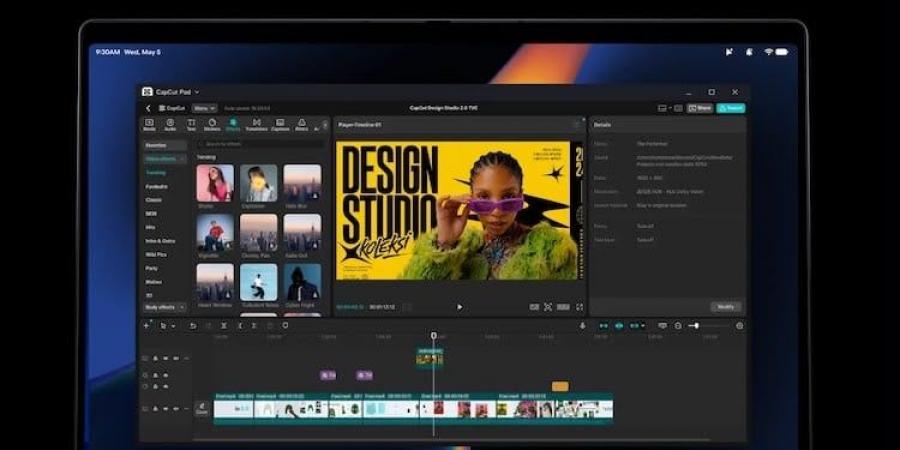Open the Transitions tab
This screenshot has width=900, height=450.
pos(257,125)
